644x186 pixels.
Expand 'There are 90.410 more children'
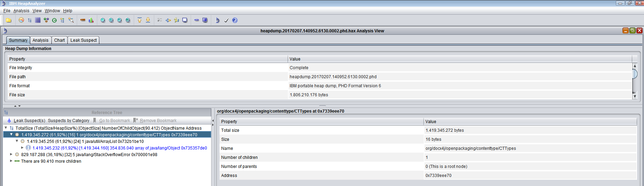11,161
